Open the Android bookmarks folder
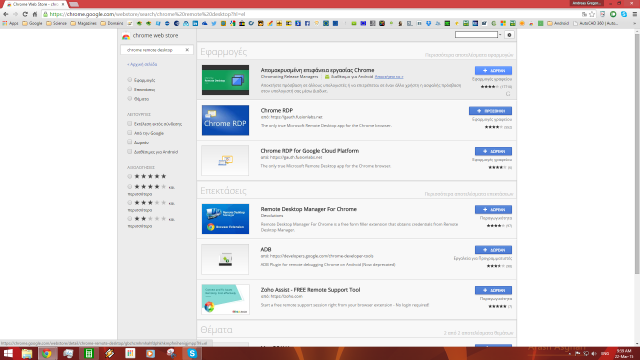 point(558,23)
